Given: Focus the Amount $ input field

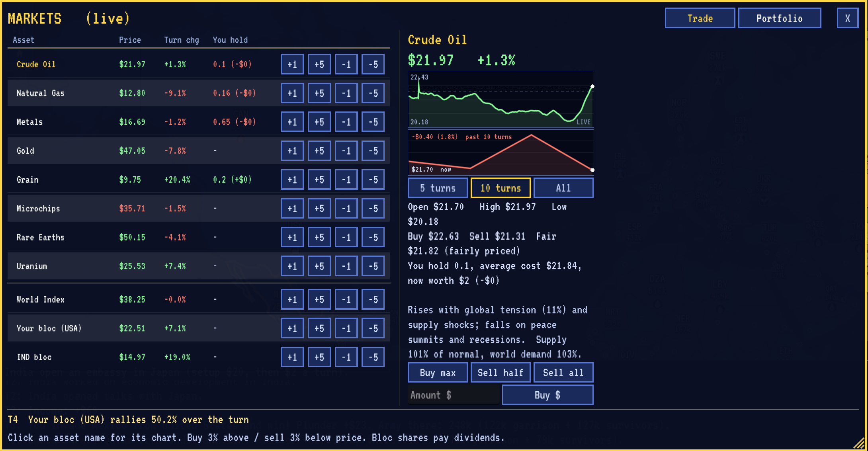Looking at the screenshot, I should click(453, 395).
